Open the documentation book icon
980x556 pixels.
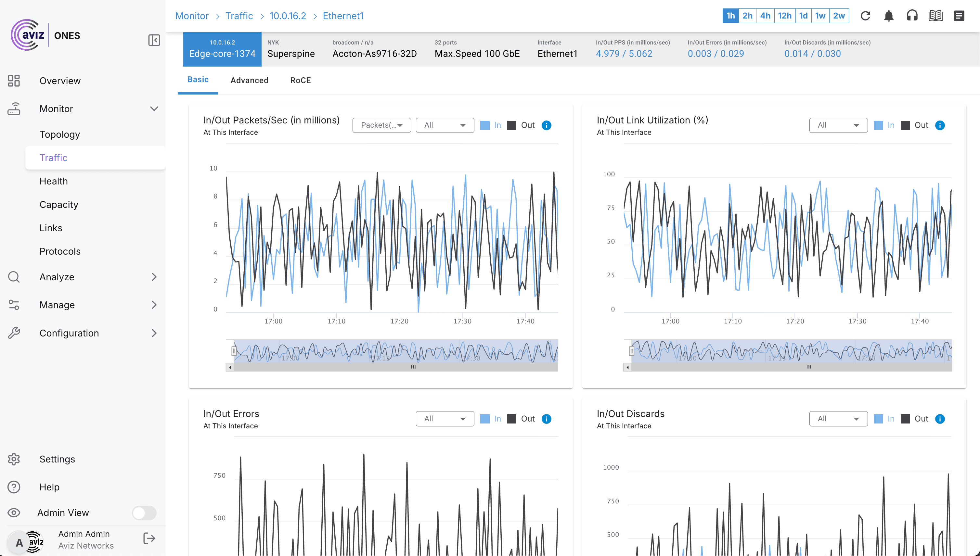[935, 16]
